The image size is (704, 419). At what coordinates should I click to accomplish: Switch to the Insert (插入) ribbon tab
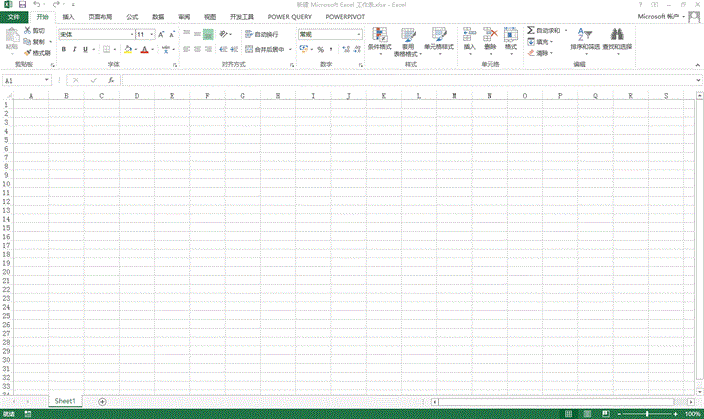click(68, 17)
